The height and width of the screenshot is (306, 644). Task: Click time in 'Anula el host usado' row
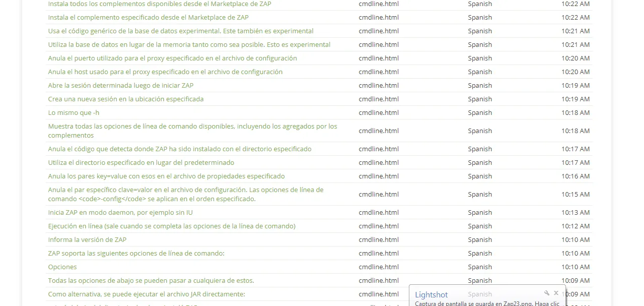click(576, 72)
